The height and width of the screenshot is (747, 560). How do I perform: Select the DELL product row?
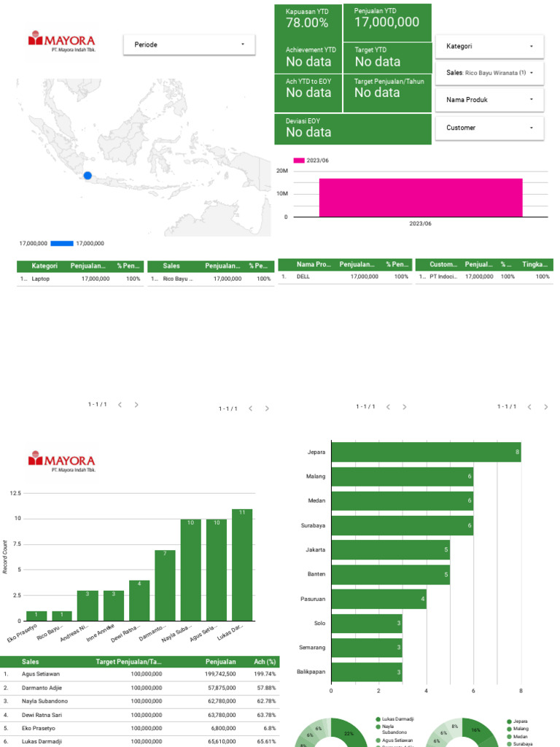coord(345,276)
